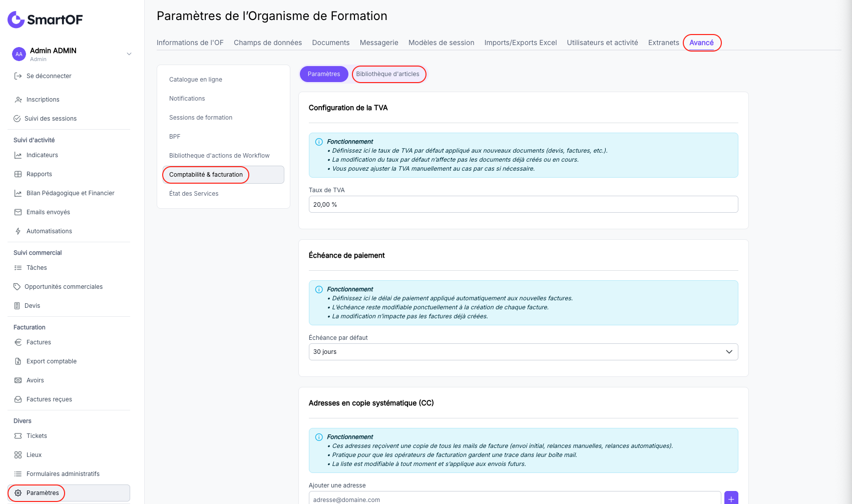
Task: Click the Bilan Pédagogique et Financier icon
Action: point(18,193)
